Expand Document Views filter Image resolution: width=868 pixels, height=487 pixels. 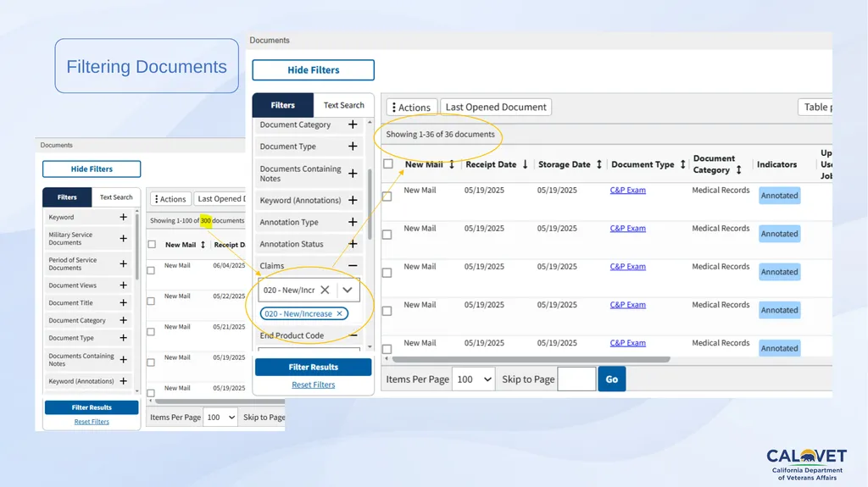click(x=124, y=285)
